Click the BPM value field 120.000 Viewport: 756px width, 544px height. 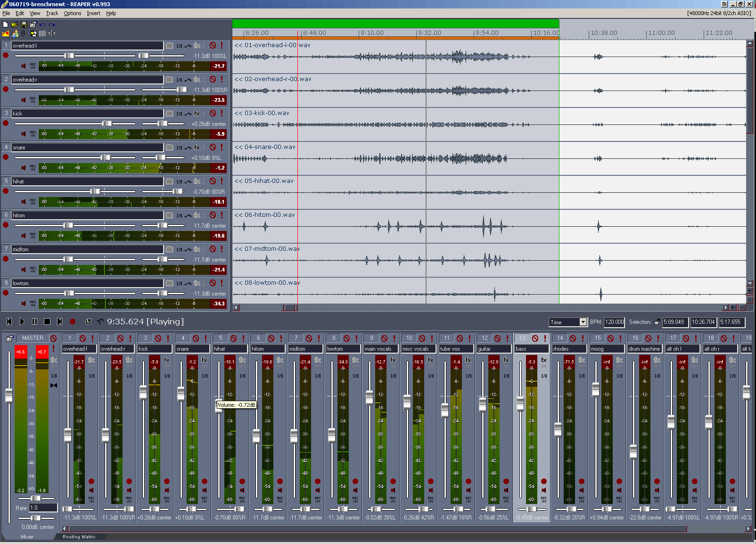(x=614, y=322)
